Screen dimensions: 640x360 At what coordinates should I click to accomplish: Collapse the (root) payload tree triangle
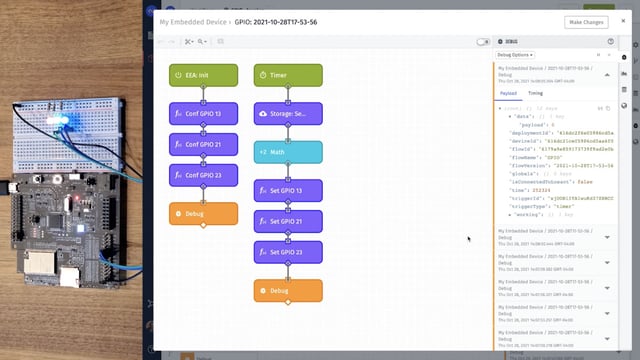500,109
